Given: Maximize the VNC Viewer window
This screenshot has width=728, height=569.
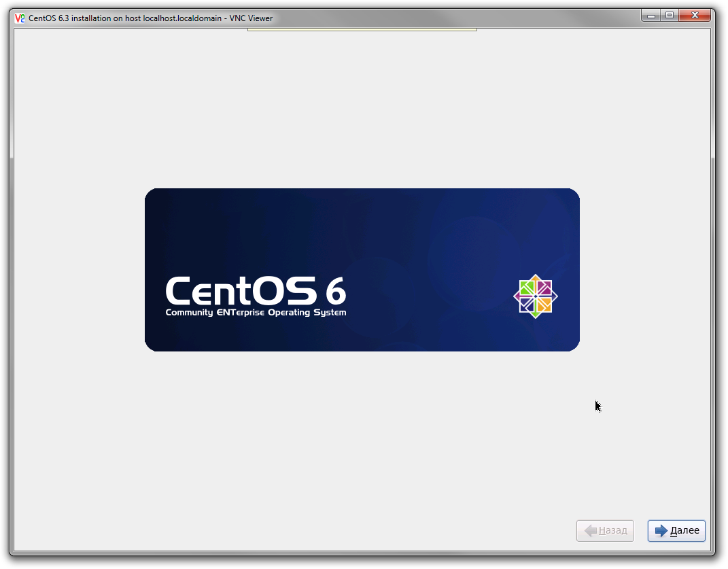Looking at the screenshot, I should coord(669,16).
